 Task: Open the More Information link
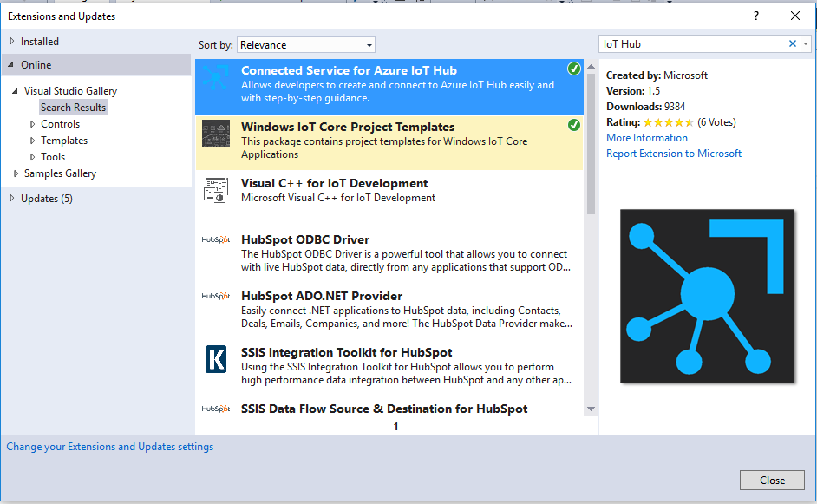point(647,138)
